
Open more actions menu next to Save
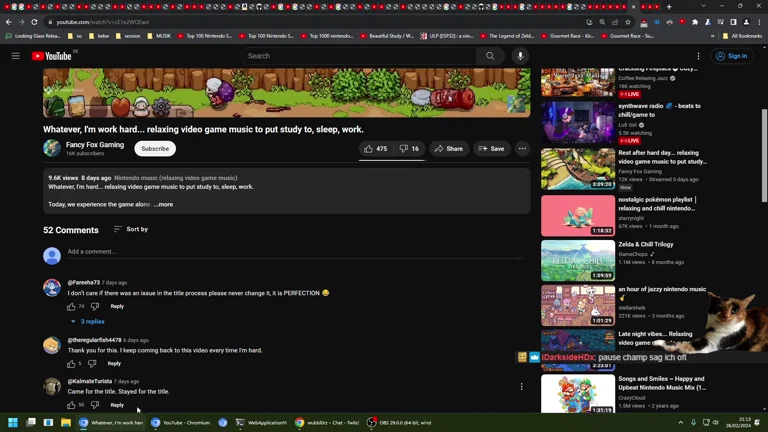[x=522, y=149]
